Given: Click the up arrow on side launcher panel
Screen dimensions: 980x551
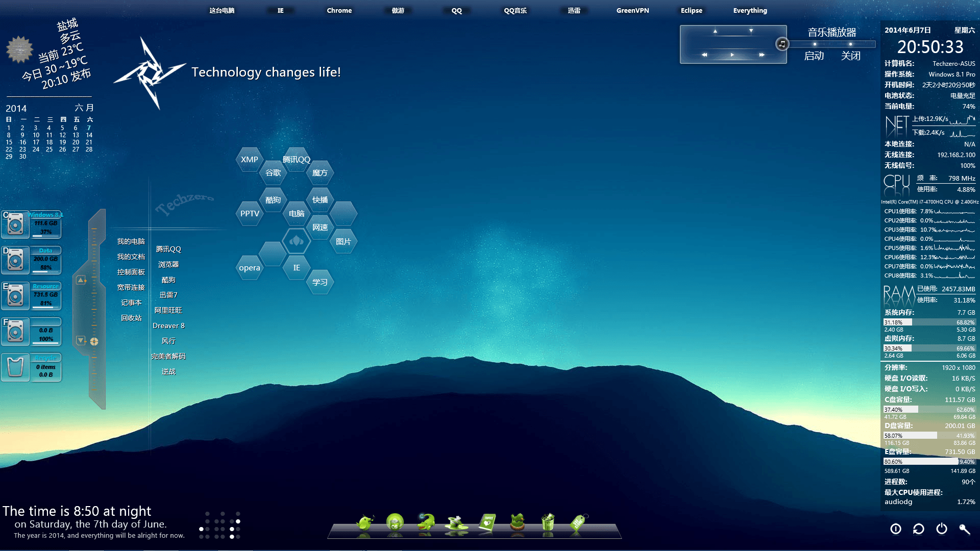Looking at the screenshot, I should (x=81, y=280).
